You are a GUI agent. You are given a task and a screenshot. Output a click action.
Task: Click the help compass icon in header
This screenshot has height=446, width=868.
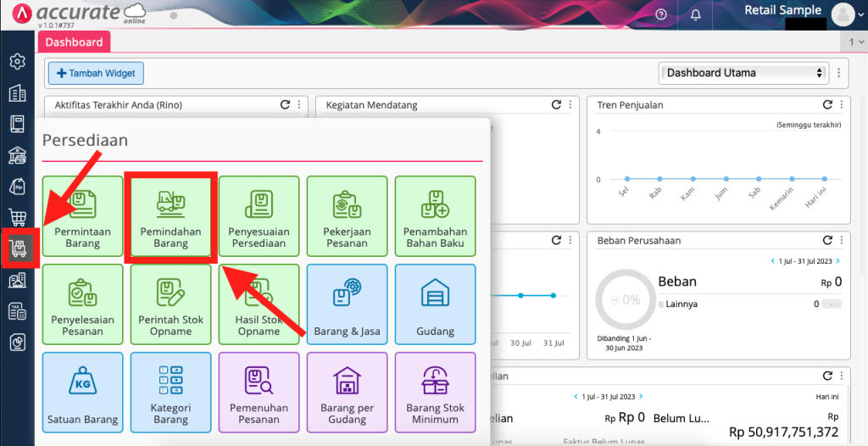click(661, 14)
